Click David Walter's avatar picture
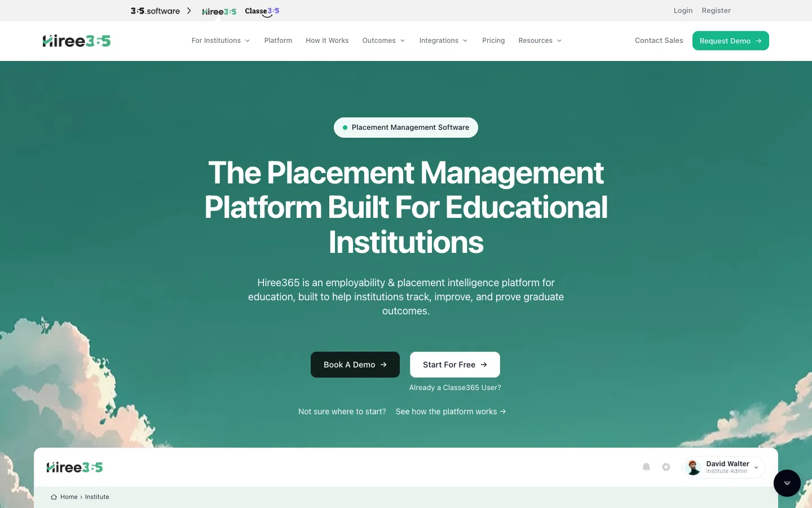Viewport: 812px width, 508px height. pyautogui.click(x=694, y=467)
